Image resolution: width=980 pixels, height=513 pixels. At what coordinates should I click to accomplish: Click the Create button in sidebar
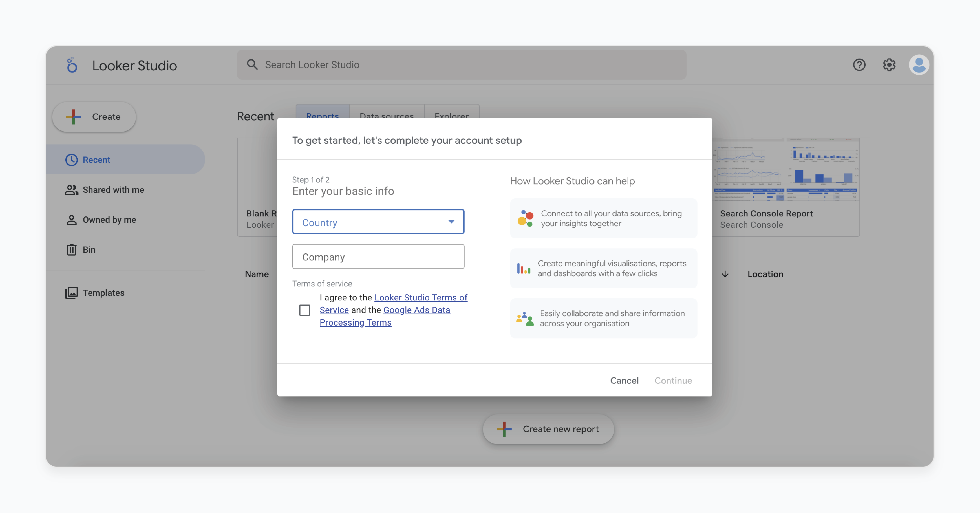click(x=94, y=117)
